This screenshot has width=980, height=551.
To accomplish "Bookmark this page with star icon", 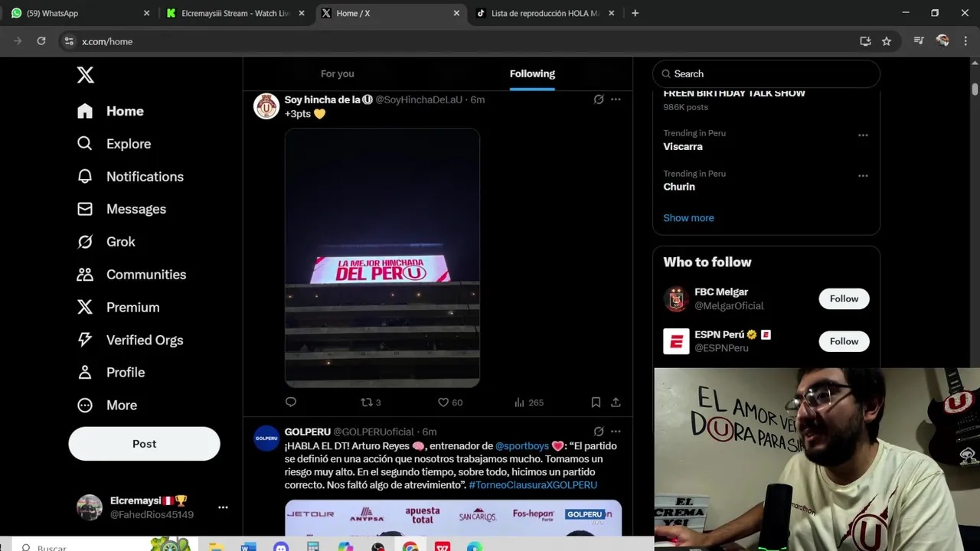I will click(886, 41).
